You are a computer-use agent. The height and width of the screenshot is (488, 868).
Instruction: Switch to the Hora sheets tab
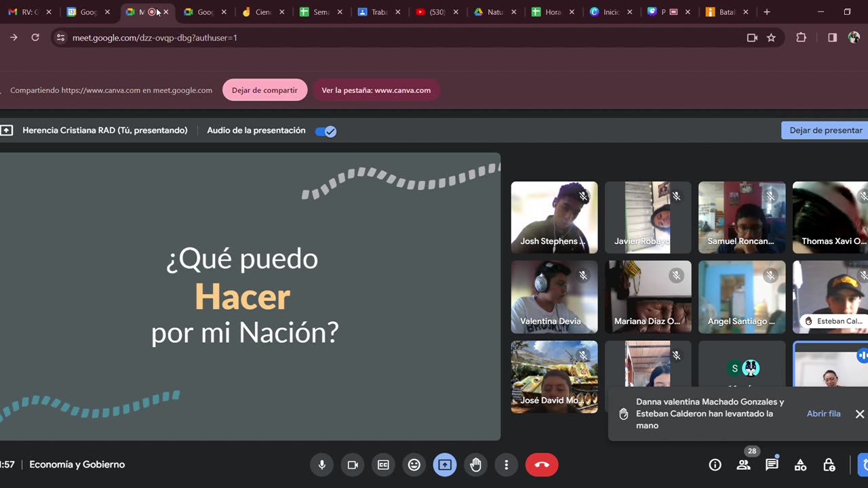point(553,12)
